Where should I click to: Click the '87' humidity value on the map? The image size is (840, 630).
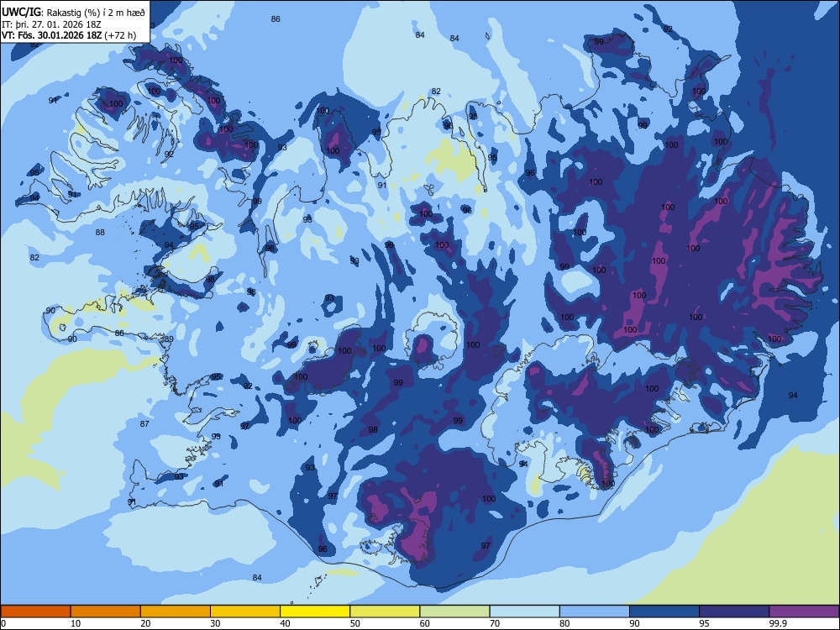(144, 423)
